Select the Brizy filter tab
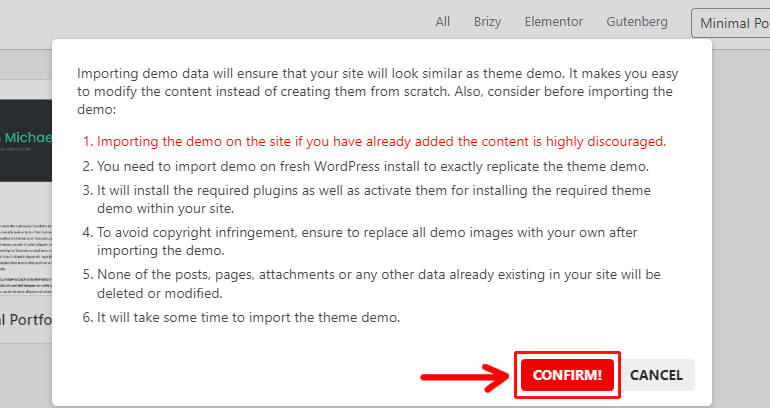 (x=487, y=22)
